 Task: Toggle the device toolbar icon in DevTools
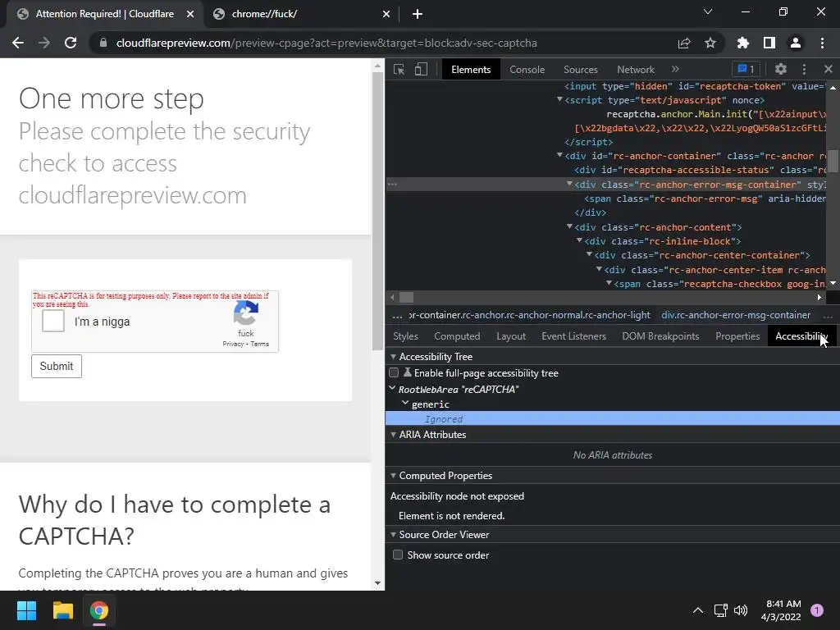pos(421,69)
